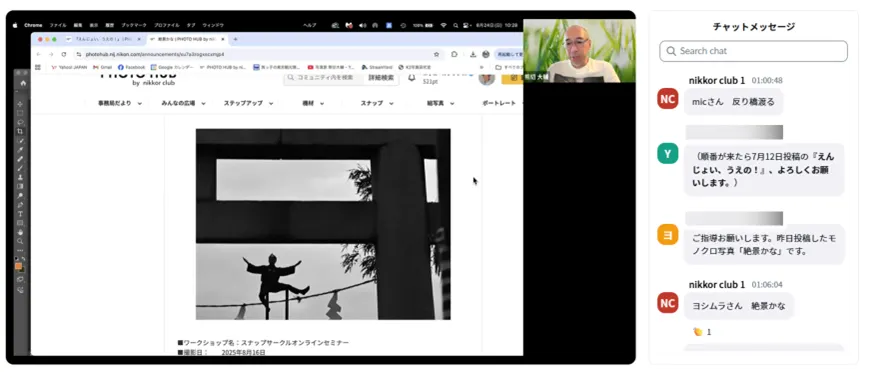Change the screen mode icon at toolbar bottom

[20, 289]
